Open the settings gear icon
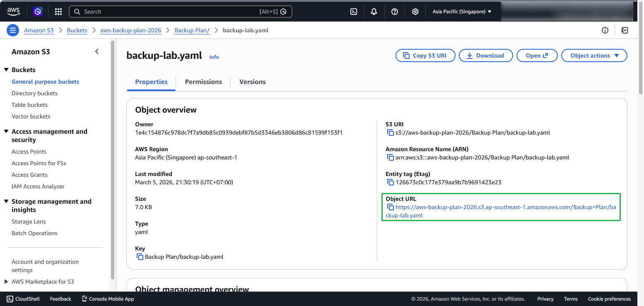Screen dimensions: 644x306 click(x=415, y=12)
